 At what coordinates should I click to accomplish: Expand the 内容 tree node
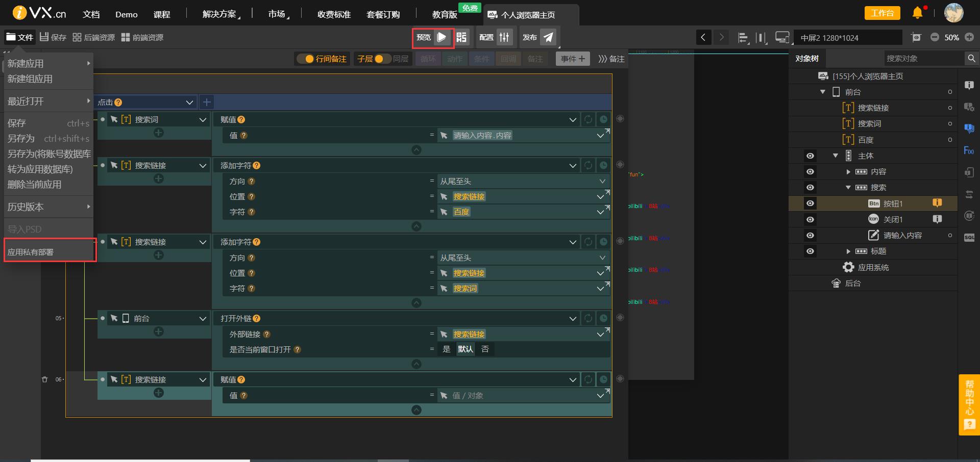(848, 171)
